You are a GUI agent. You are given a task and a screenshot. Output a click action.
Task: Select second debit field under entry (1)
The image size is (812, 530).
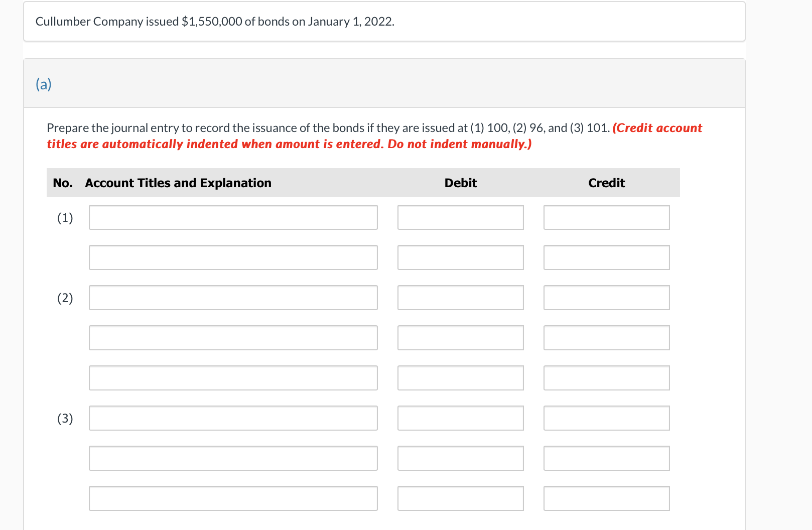461,257
